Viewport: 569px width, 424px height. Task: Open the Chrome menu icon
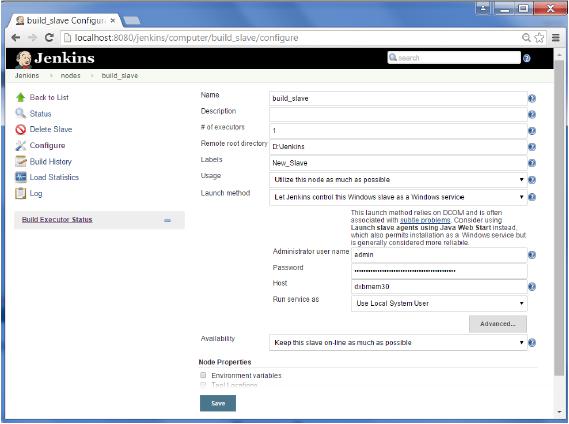[x=556, y=37]
